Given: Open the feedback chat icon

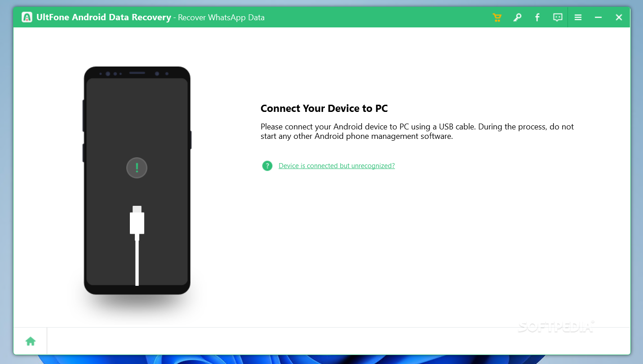Looking at the screenshot, I should coord(558,18).
